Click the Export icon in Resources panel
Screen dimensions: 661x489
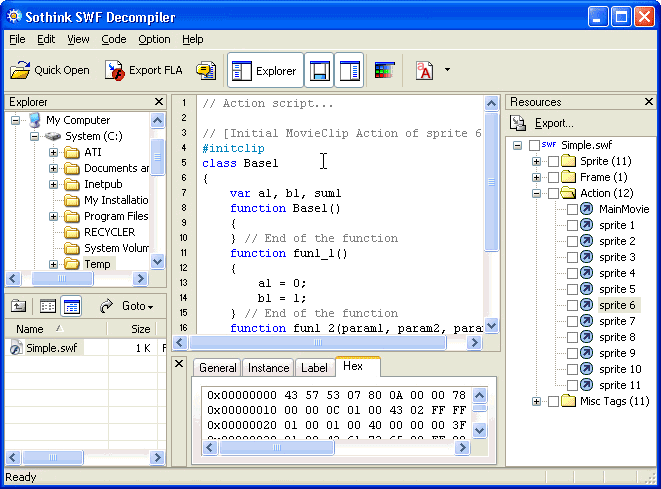click(518, 123)
